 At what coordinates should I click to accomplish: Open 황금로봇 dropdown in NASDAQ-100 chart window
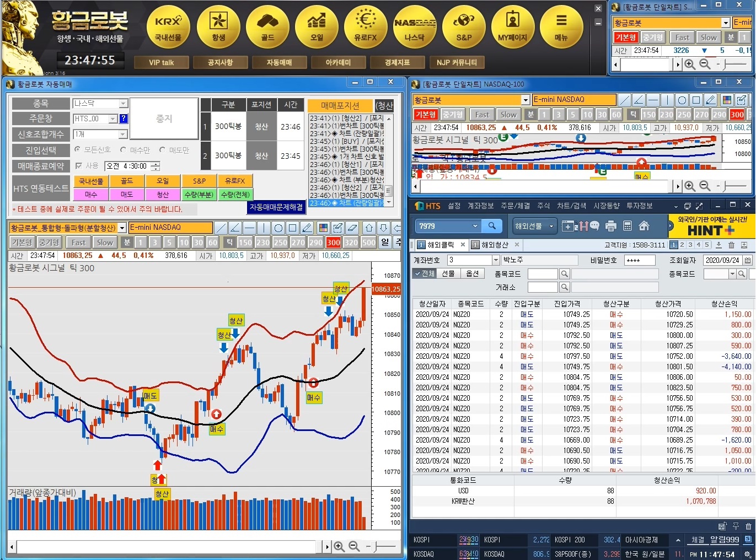pos(525,100)
